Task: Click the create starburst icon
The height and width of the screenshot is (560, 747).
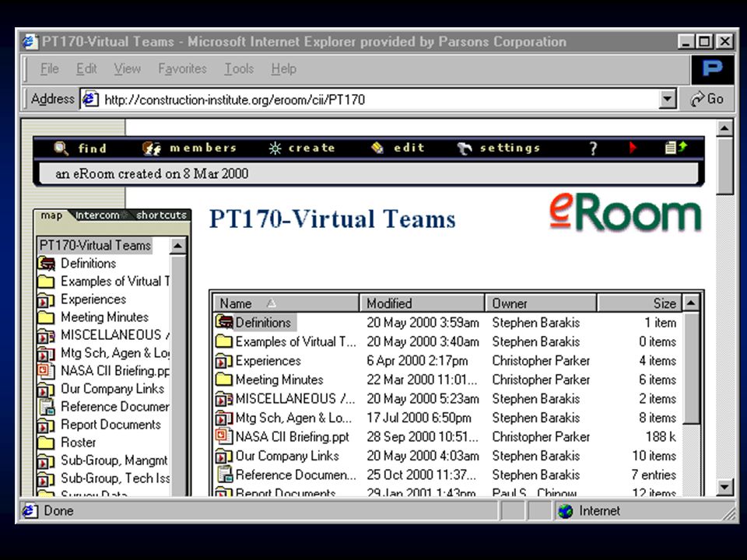Action: (x=275, y=148)
